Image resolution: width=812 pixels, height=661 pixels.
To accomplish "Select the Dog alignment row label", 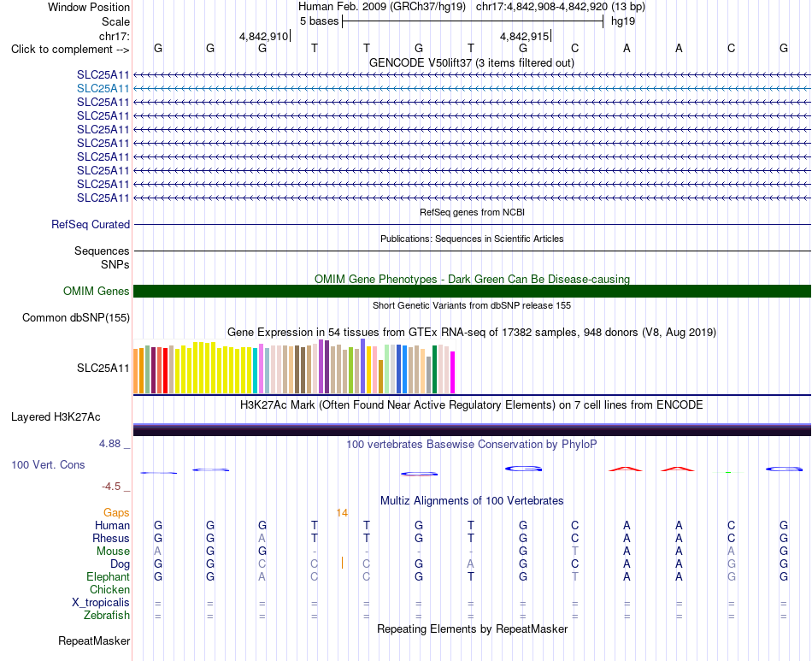I will pyautogui.click(x=121, y=564).
